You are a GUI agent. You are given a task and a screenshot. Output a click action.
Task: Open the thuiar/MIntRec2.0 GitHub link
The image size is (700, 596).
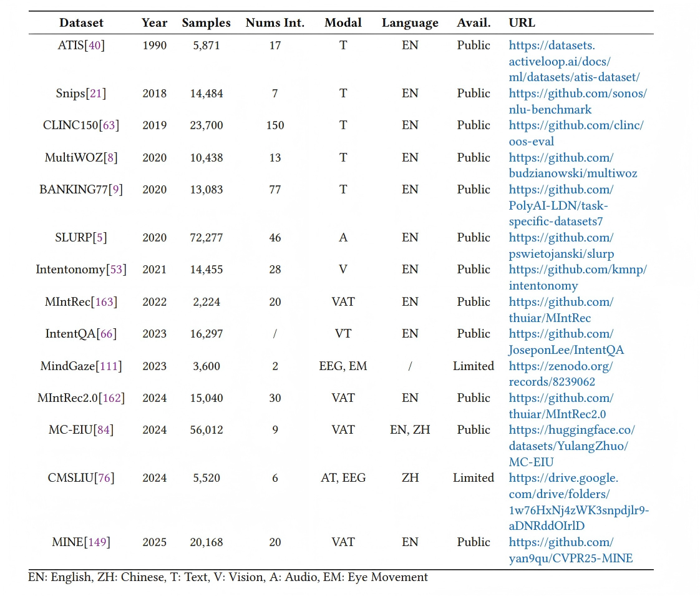[x=561, y=406]
